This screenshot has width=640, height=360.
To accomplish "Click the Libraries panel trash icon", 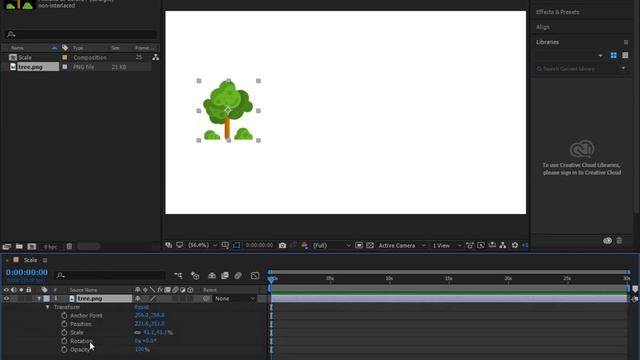I will [620, 241].
